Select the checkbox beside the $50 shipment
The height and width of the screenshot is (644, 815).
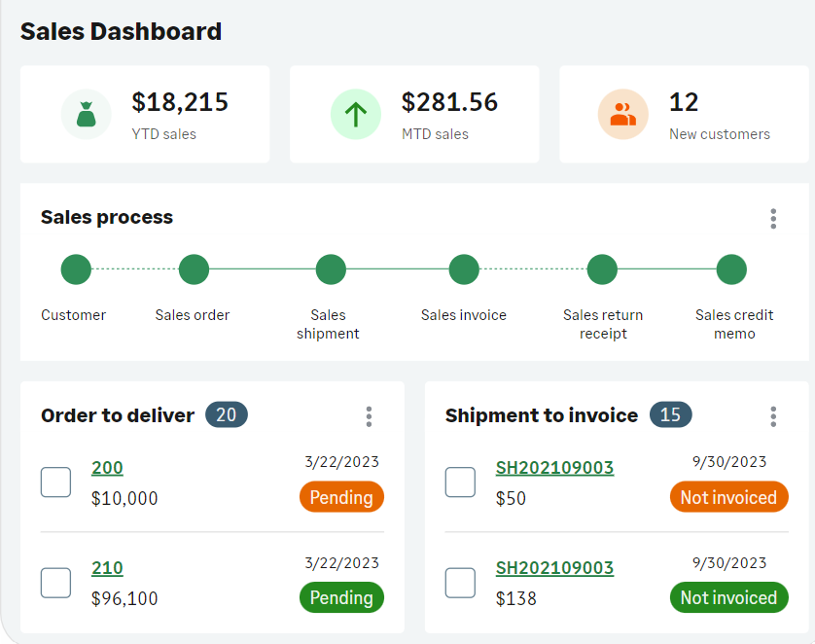click(x=460, y=482)
